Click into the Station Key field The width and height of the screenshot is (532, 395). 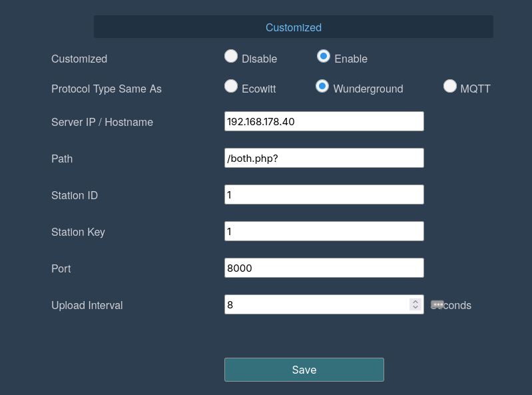324,231
